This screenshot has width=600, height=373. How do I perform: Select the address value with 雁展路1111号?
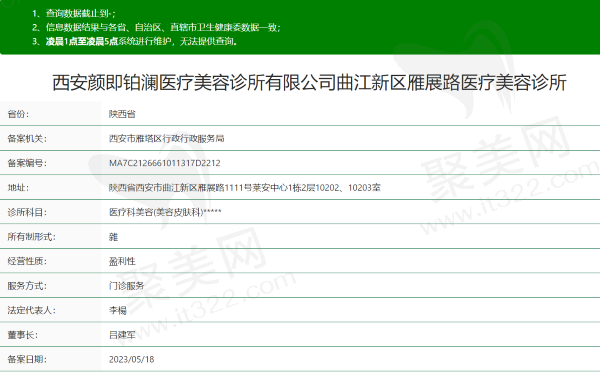coord(245,187)
